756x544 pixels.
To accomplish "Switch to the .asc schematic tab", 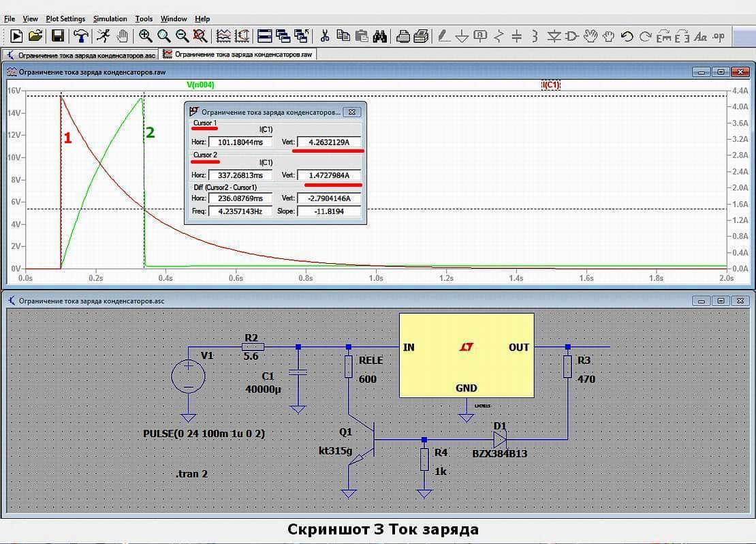I will 80,55.
